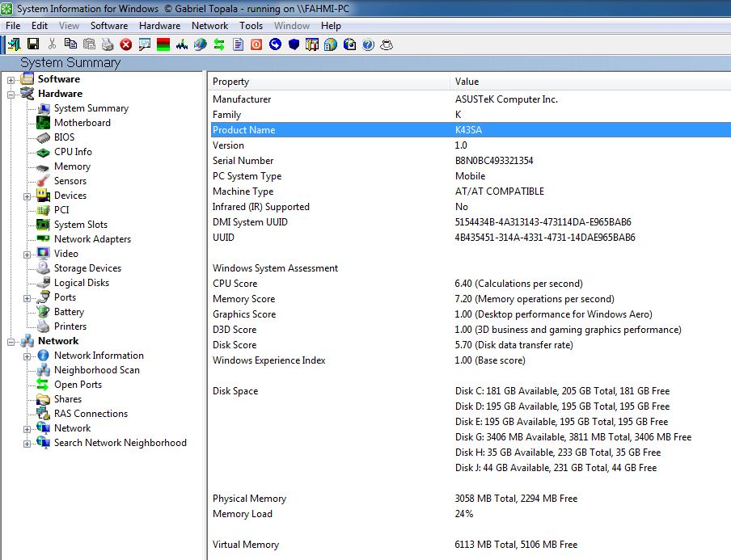
Task: Click the Virtual Memory row
Action: click(x=471, y=545)
